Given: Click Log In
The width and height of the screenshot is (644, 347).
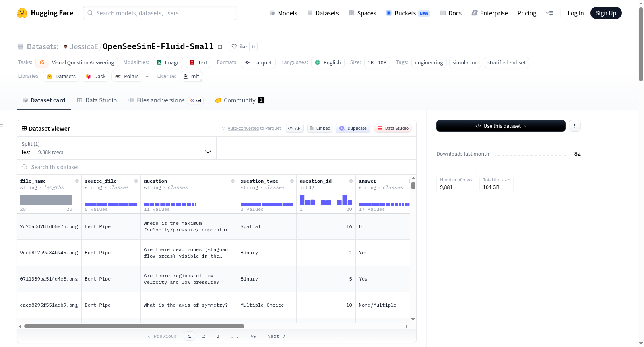Looking at the screenshot, I should 576,13.
